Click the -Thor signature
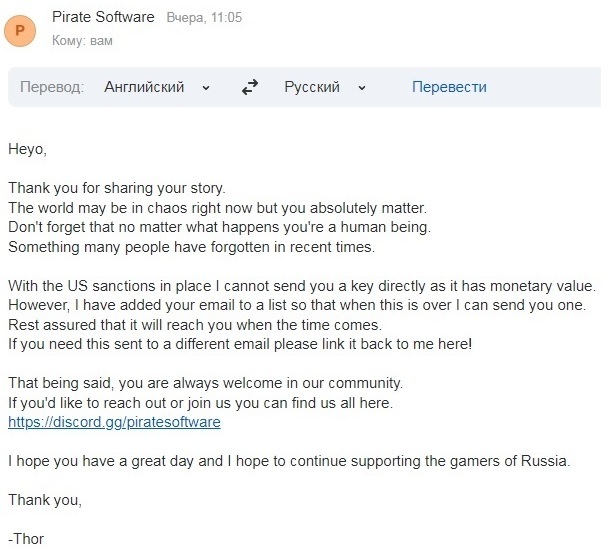 pyautogui.click(x=26, y=539)
